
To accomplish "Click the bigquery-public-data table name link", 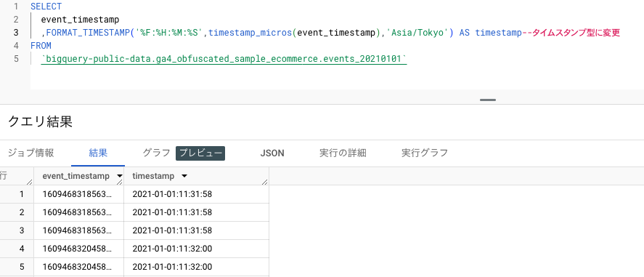I will [x=224, y=59].
